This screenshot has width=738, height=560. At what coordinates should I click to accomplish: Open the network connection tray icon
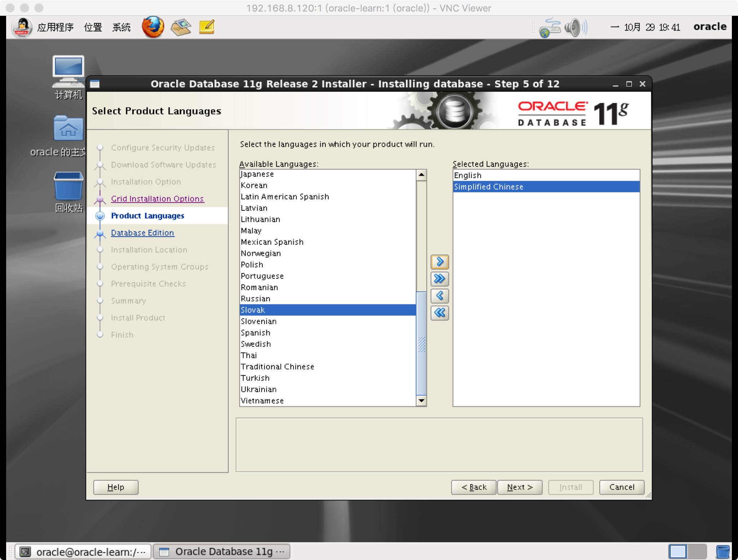[550, 27]
